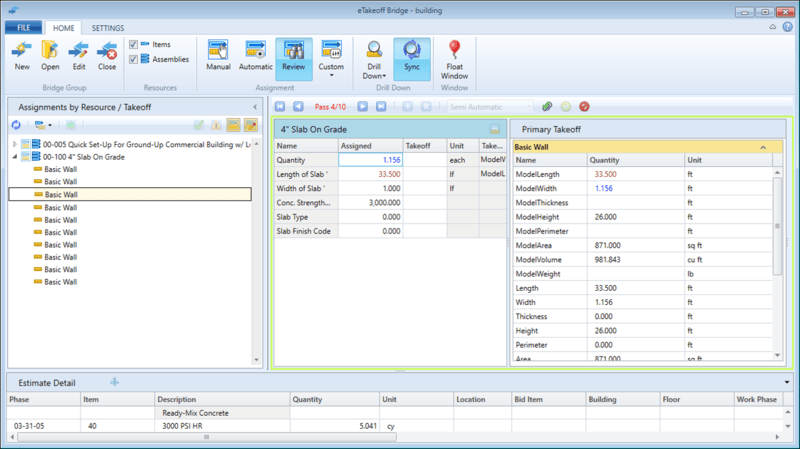
Task: Open the Custom assignment dropdown
Action: pyautogui.click(x=331, y=60)
